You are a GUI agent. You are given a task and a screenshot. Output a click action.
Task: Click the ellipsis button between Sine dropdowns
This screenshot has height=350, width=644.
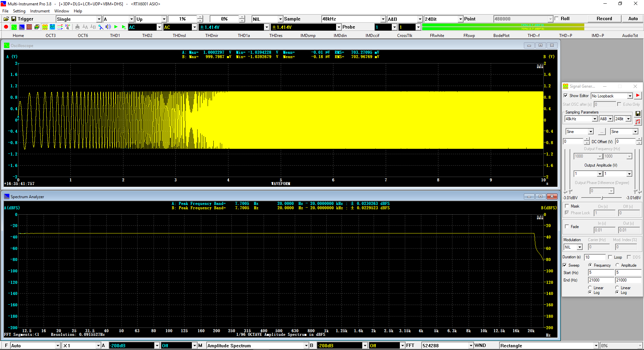pos(602,132)
